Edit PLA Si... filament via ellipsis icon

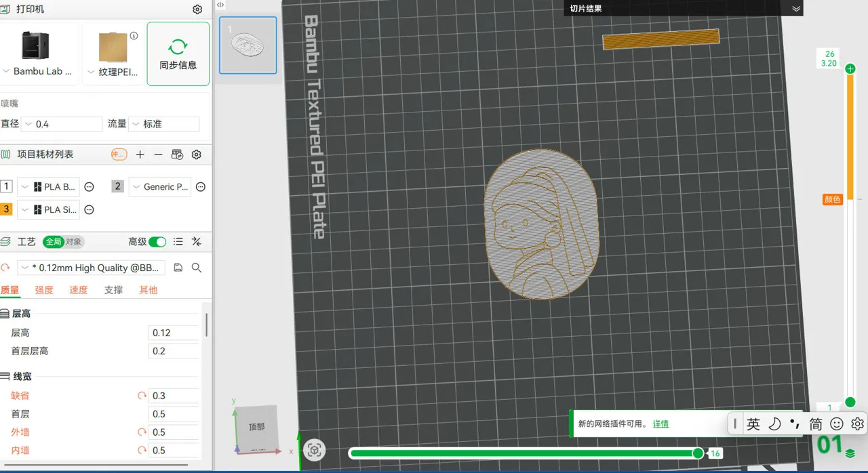point(89,210)
